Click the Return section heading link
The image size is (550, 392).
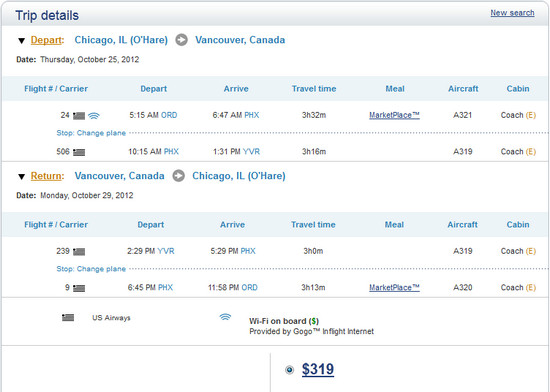point(47,176)
